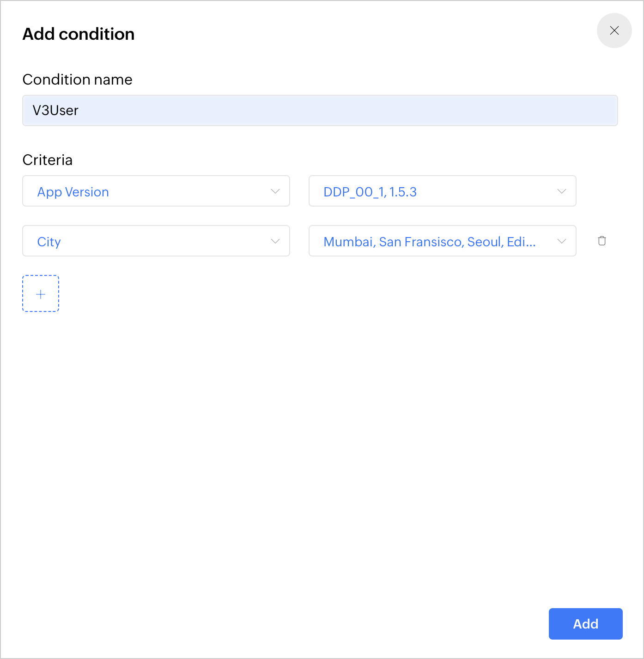Click the 1.5.3 version value text

pos(403,192)
